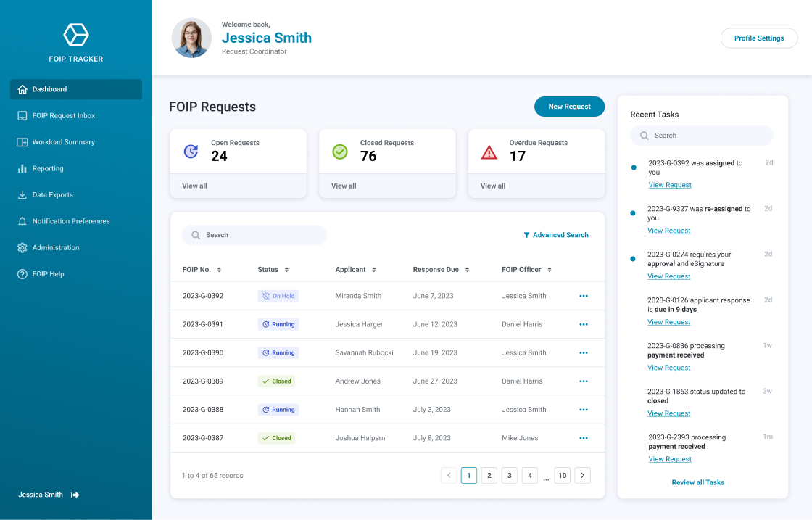Toggle sorting on the FOIP No. column
812x520 pixels.
tap(219, 269)
